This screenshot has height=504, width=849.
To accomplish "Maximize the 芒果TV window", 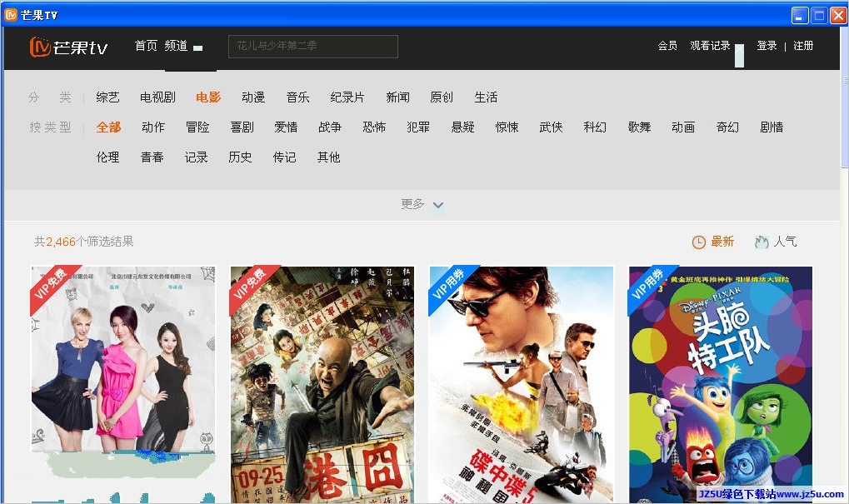I will [x=819, y=15].
